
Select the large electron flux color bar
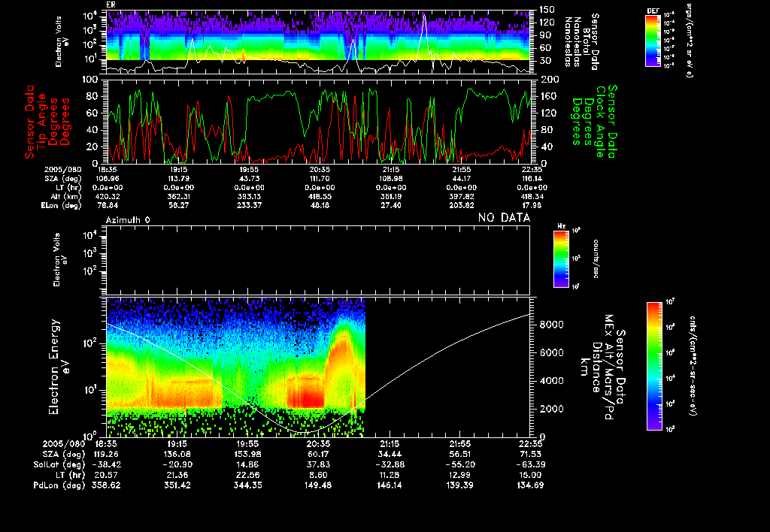(x=654, y=365)
